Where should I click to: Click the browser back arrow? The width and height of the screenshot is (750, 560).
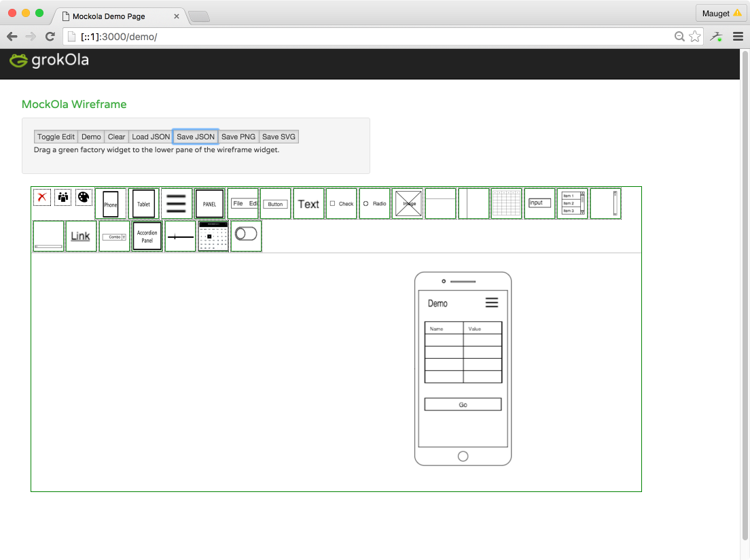click(x=12, y=37)
